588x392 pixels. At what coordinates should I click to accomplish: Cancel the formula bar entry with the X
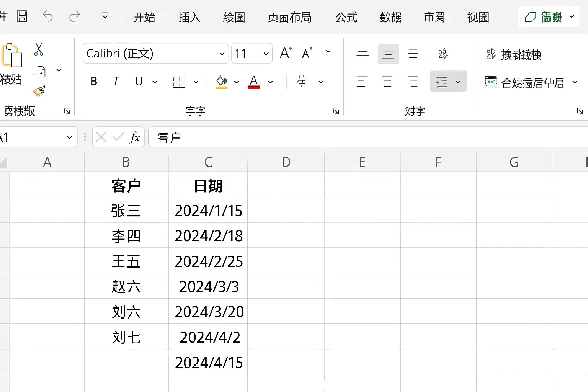101,137
